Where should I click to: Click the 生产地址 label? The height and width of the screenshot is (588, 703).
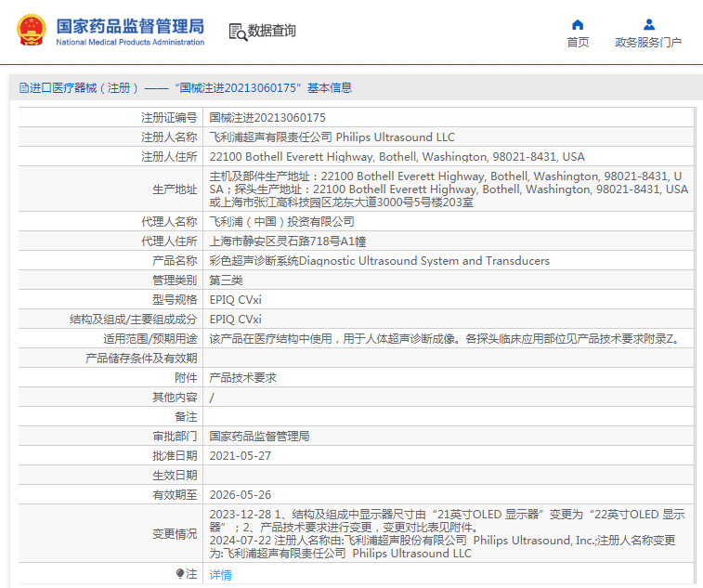175,189
